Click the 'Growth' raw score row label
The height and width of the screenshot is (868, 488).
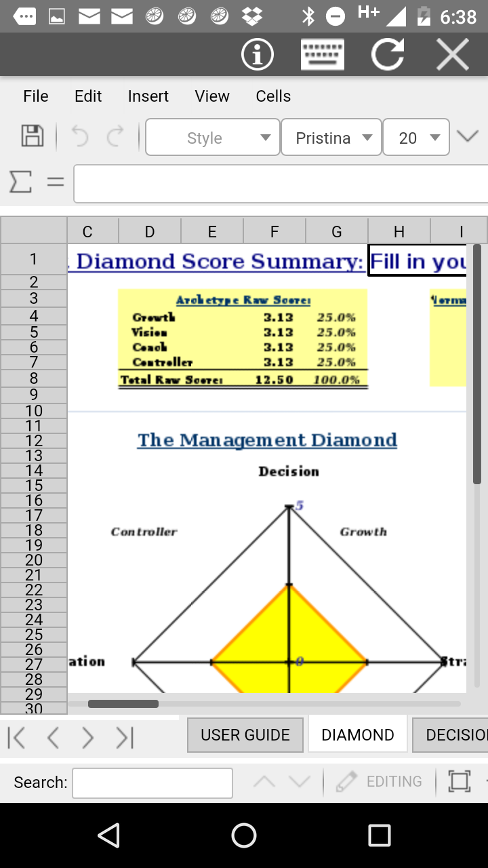(154, 317)
